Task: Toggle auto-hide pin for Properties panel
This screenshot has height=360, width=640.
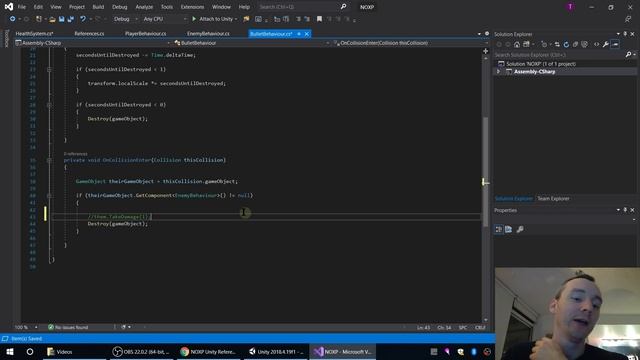Action: point(625,210)
